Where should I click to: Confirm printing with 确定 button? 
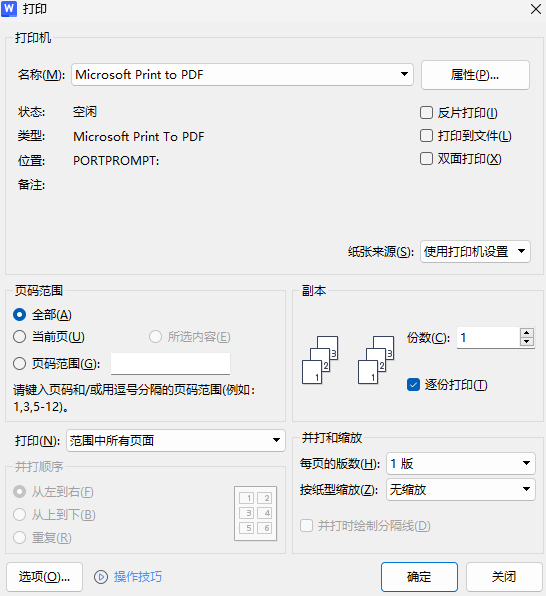(419, 577)
